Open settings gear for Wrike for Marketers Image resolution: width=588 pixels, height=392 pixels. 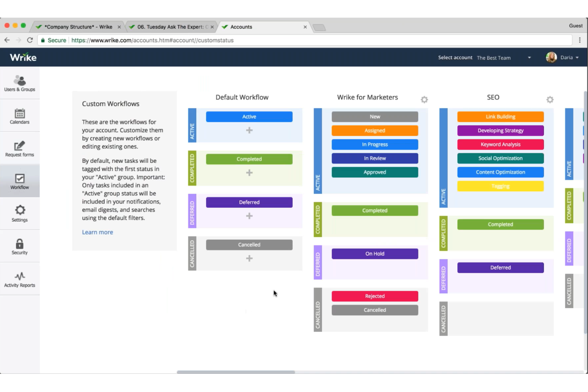coord(424,99)
